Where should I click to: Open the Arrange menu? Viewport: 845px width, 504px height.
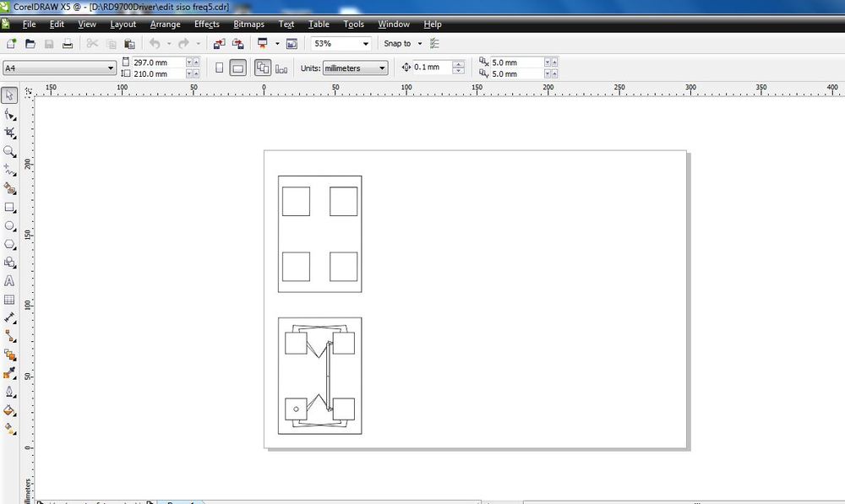[165, 24]
